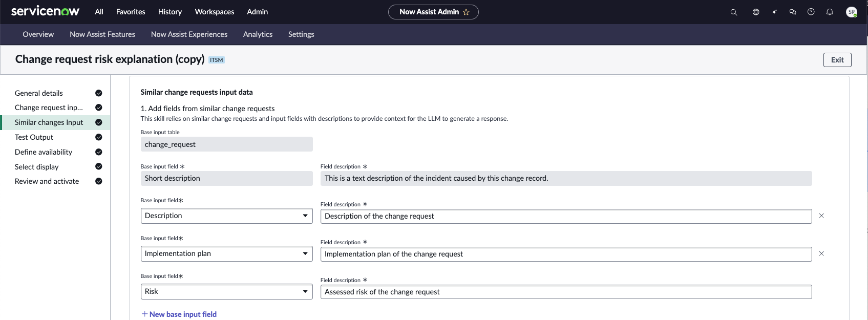This screenshot has width=868, height=320.
Task: Open the Workspaces menu
Action: [x=215, y=12]
